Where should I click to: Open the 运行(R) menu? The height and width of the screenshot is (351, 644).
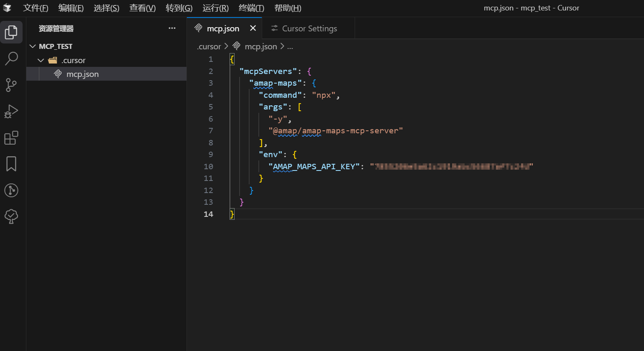(215, 8)
